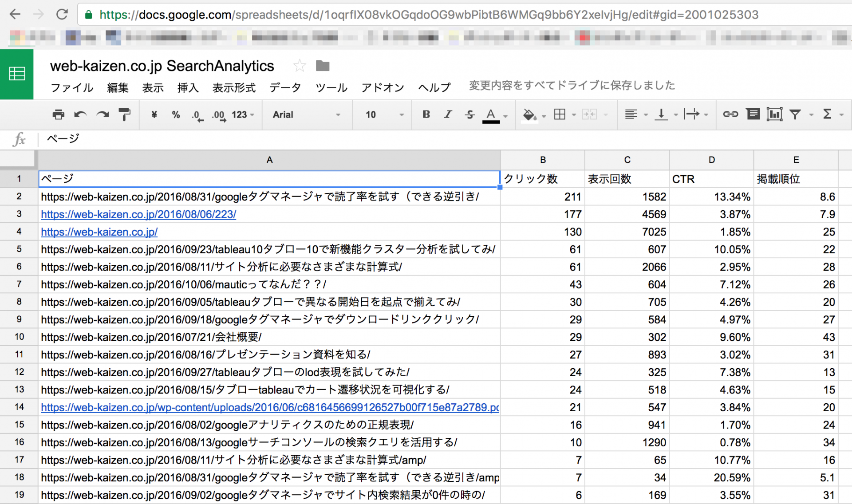Format as currency with yen icon
Viewport: 852px width, 504px height.
pyautogui.click(x=154, y=114)
